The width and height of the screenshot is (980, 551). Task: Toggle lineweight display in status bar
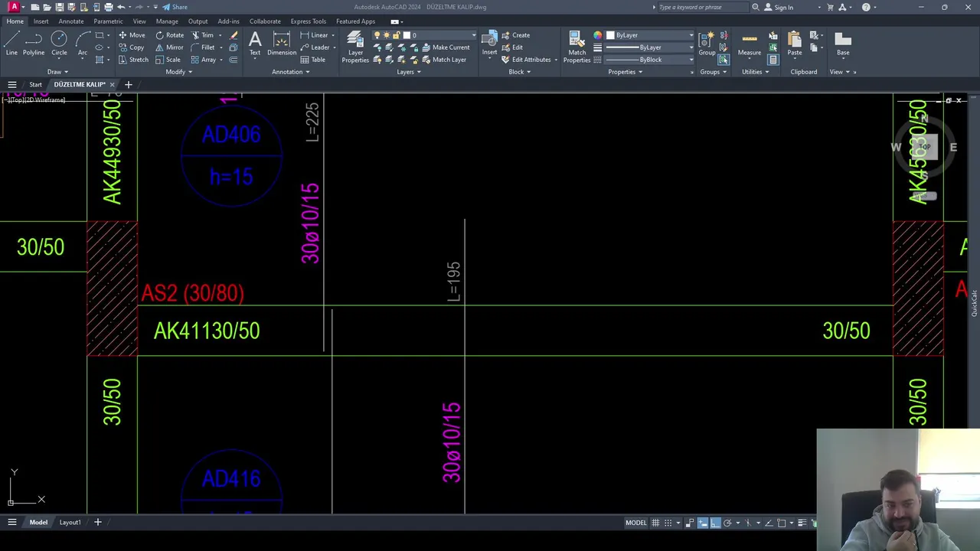coord(802,523)
